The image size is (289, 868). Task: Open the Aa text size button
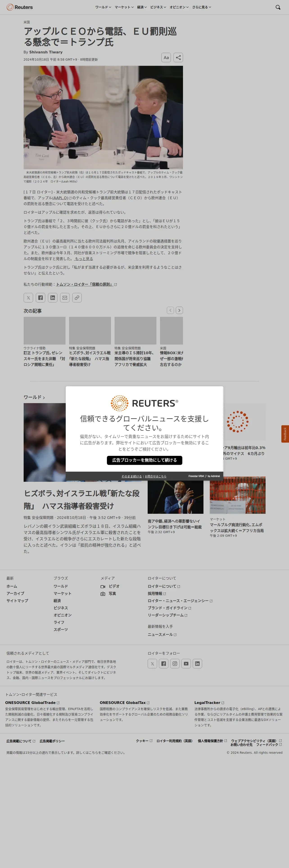(x=166, y=58)
